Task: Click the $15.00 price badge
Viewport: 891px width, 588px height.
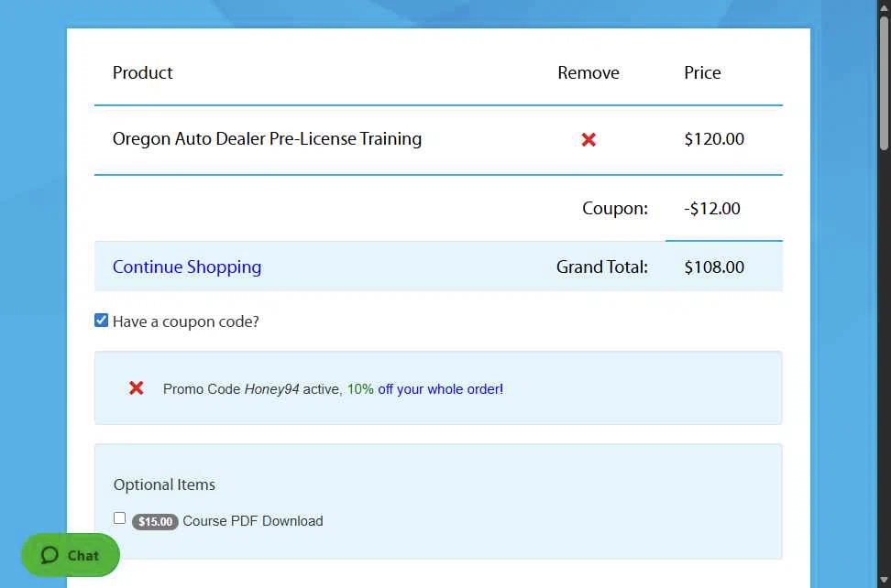Action: pyautogui.click(x=155, y=521)
